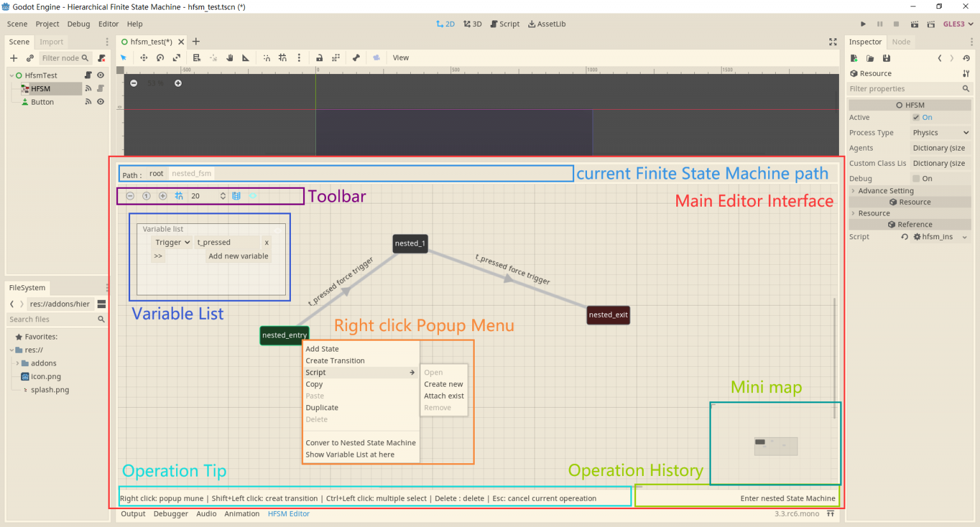Click Create new in the Script submenu
980x527 pixels.
(x=443, y=384)
